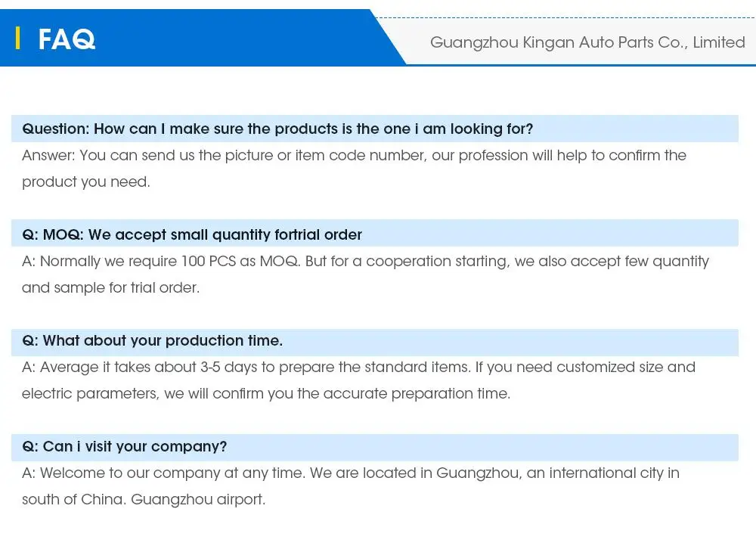Select the line starting with 'electric parameters'
The image size is (756, 546).
[x=266, y=394]
